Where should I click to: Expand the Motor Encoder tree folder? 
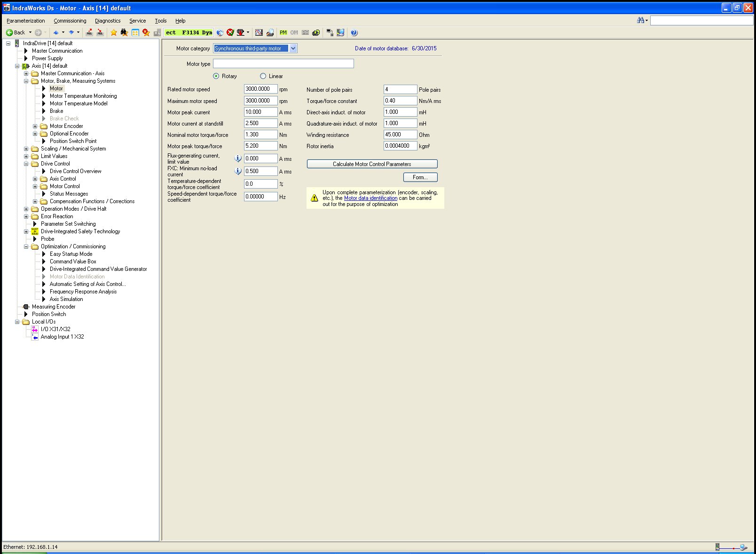(x=35, y=126)
